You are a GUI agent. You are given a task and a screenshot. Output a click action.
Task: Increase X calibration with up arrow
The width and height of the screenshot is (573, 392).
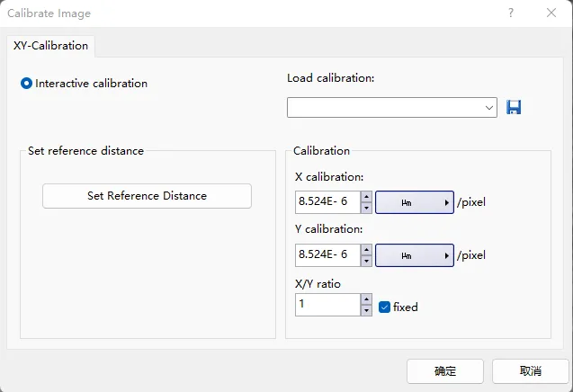pyautogui.click(x=366, y=197)
